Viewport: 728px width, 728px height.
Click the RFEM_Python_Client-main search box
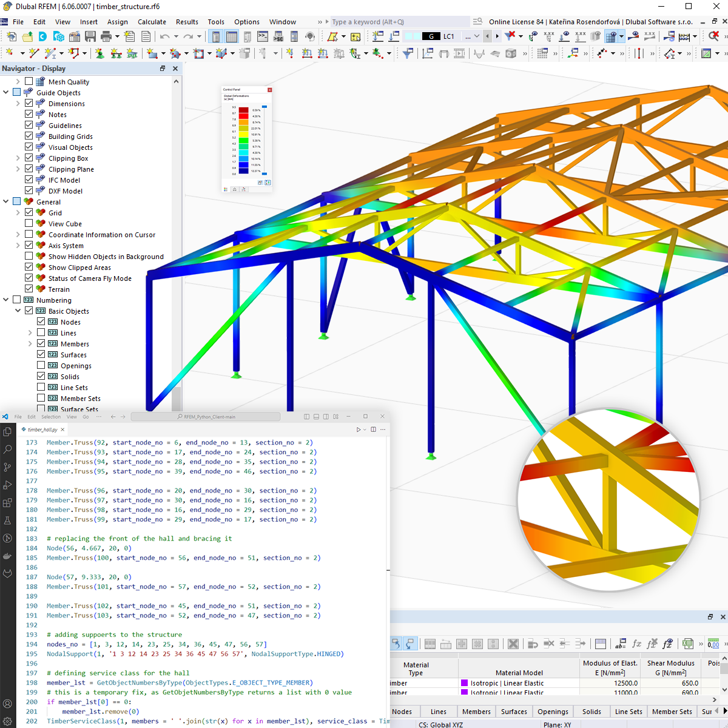(x=206, y=417)
